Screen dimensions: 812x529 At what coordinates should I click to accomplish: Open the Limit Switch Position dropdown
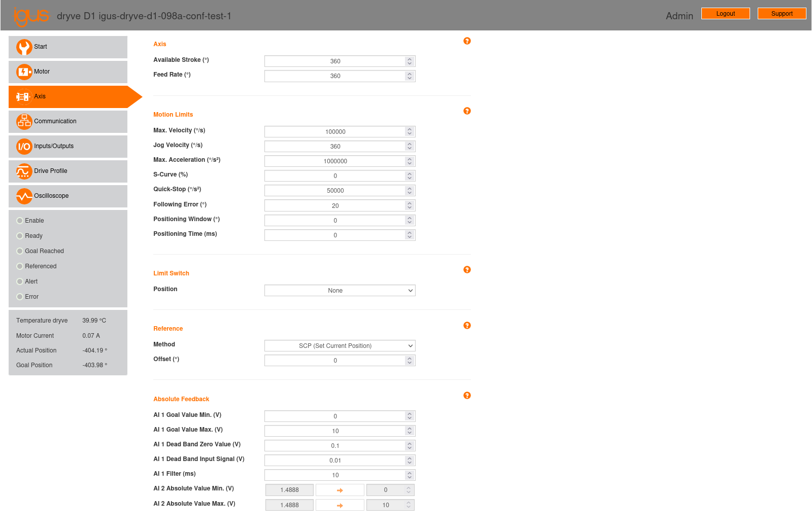(x=340, y=291)
